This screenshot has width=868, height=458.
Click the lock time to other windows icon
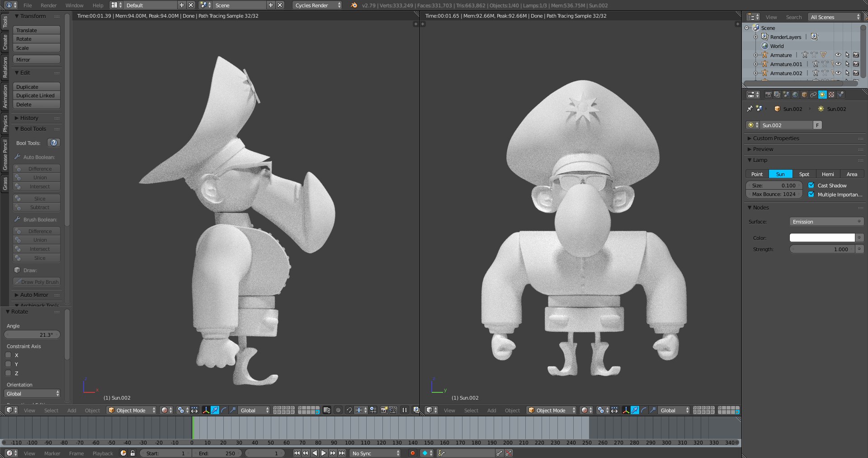(132, 453)
